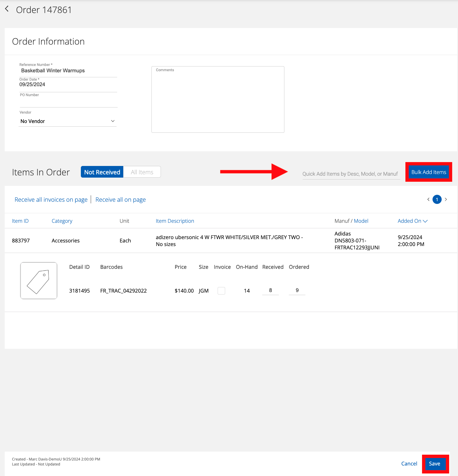Click the adizero ubersonic 4 W item description
458x476 pixels.
click(x=229, y=240)
